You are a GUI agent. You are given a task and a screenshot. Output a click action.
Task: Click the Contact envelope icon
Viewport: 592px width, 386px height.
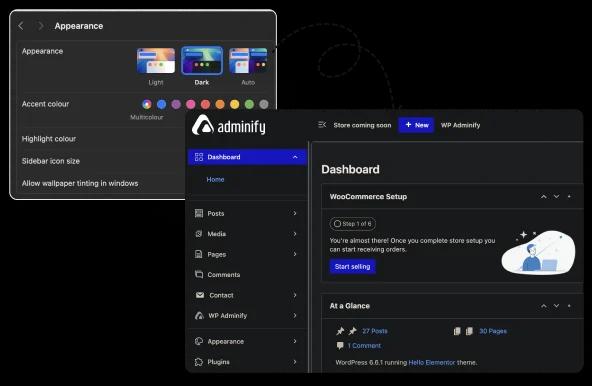coord(200,295)
